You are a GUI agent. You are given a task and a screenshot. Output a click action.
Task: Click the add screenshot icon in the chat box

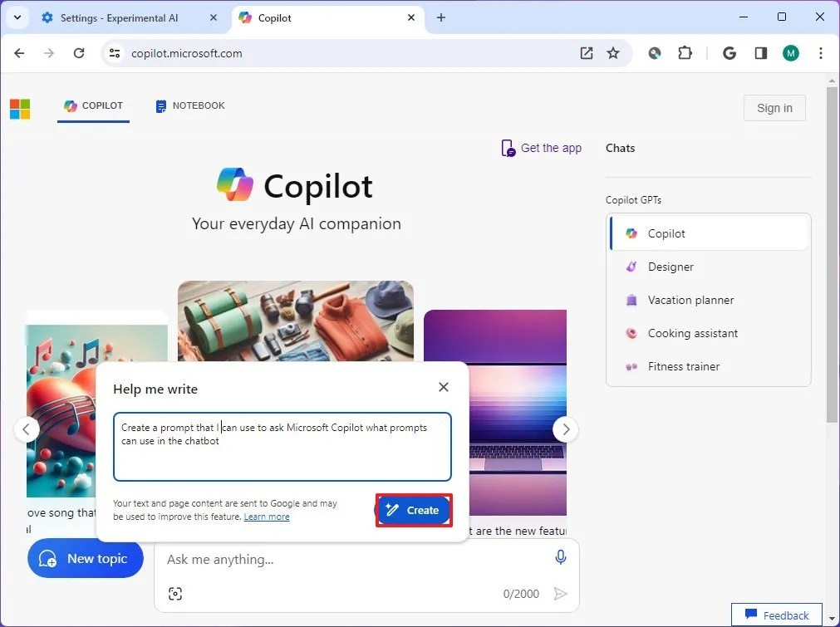(x=174, y=594)
